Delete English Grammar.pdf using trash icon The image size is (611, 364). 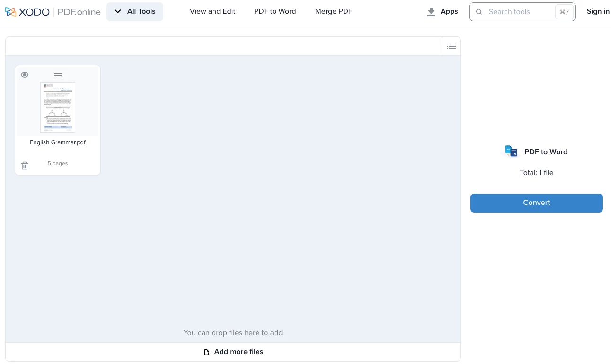(25, 166)
